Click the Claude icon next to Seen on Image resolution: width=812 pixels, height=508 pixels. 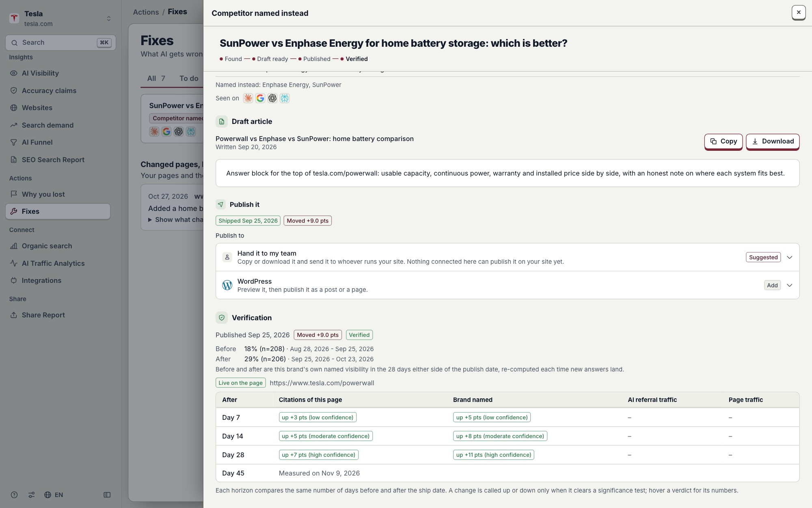[248, 98]
